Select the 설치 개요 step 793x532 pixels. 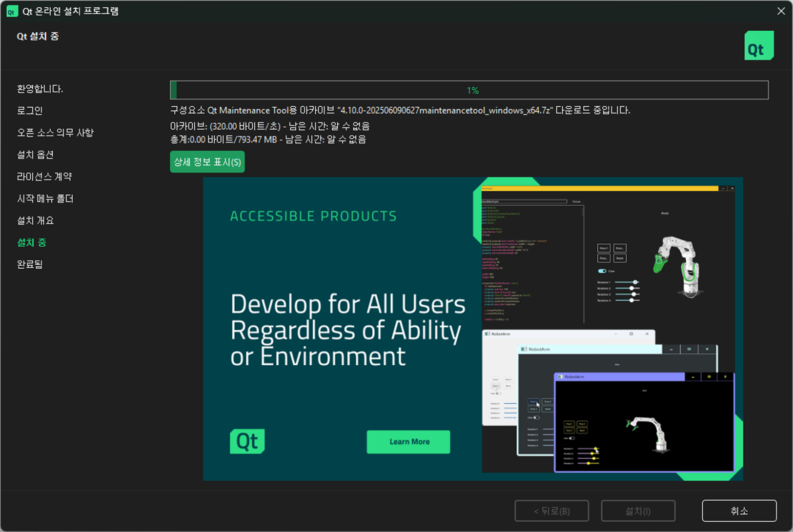pos(35,220)
